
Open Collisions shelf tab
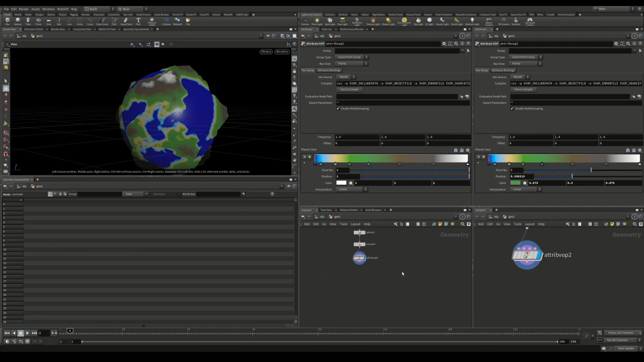click(x=330, y=15)
